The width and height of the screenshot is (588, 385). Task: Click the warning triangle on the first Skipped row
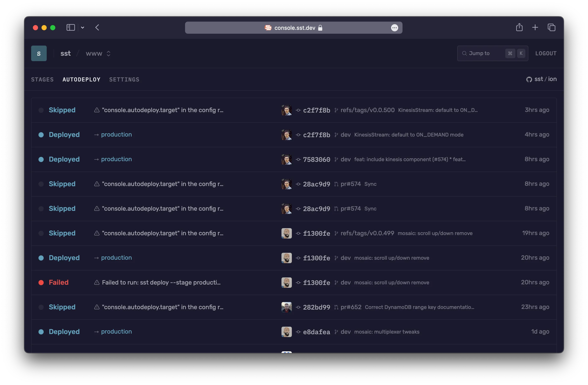point(97,110)
